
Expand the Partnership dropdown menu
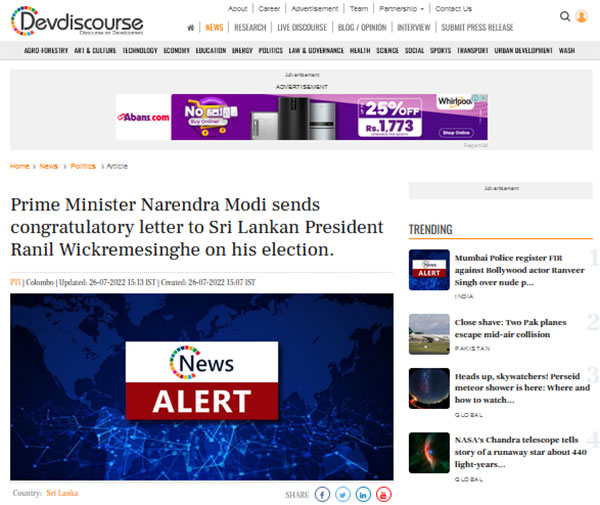pos(401,9)
